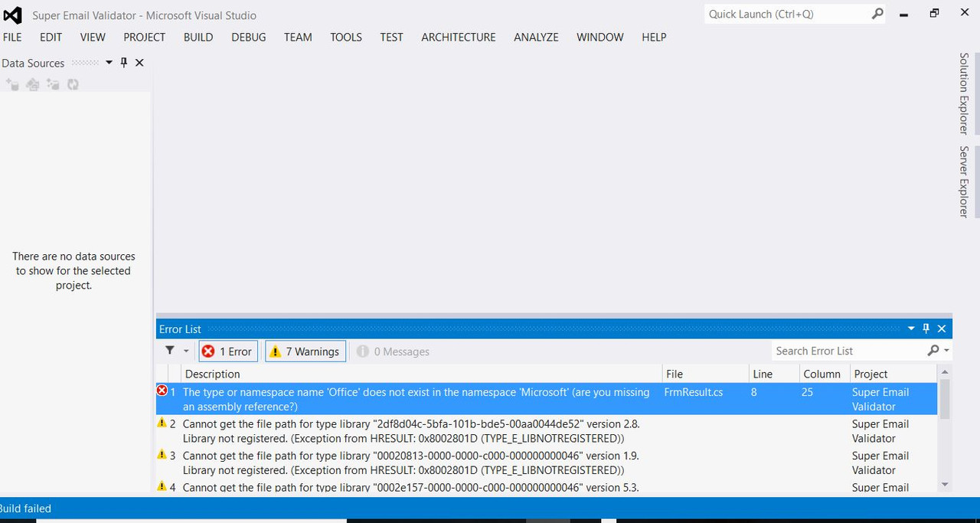980x523 pixels.
Task: Open the TEST menu
Action: [391, 37]
